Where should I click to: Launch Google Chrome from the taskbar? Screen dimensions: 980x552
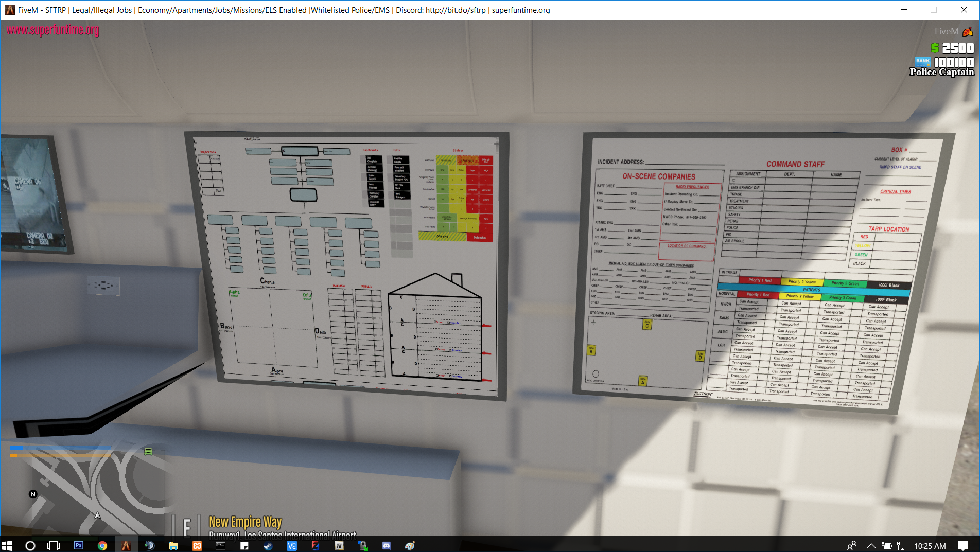102,545
